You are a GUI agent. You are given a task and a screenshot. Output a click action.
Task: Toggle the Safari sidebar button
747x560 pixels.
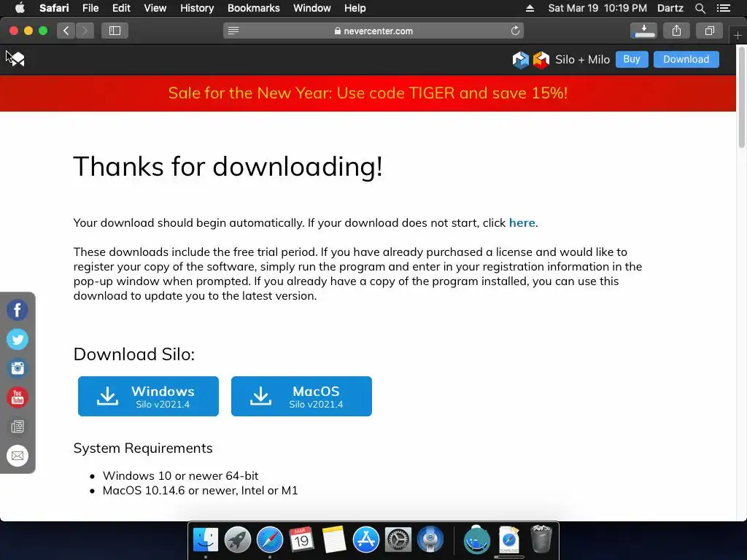coord(115,31)
